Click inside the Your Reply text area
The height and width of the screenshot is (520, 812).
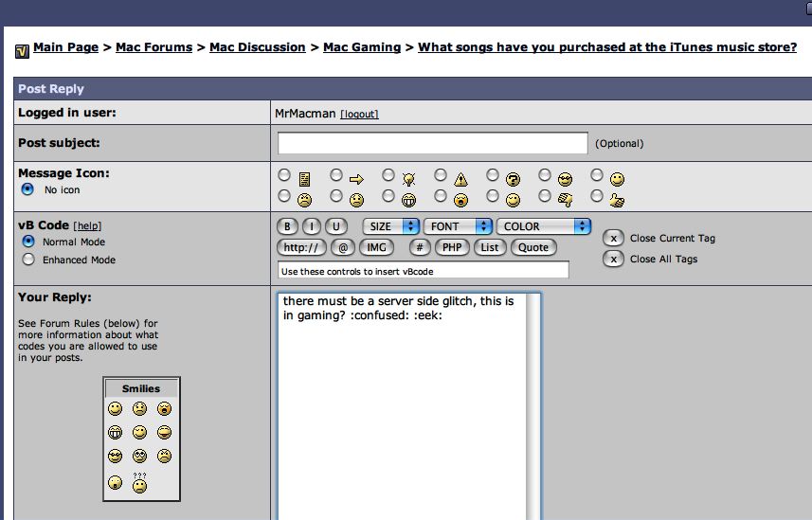pyautogui.click(x=402, y=406)
